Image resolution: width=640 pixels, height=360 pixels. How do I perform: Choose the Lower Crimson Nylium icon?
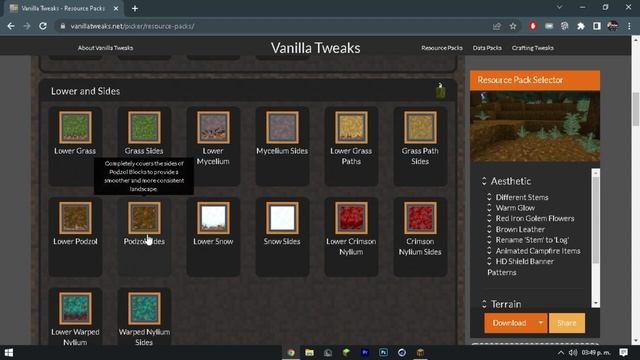351,218
